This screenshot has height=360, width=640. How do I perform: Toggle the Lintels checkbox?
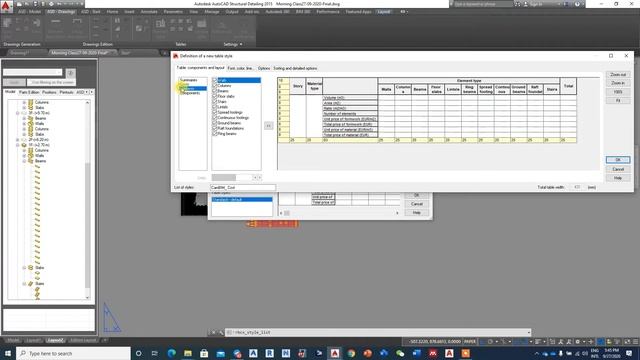tap(215, 107)
